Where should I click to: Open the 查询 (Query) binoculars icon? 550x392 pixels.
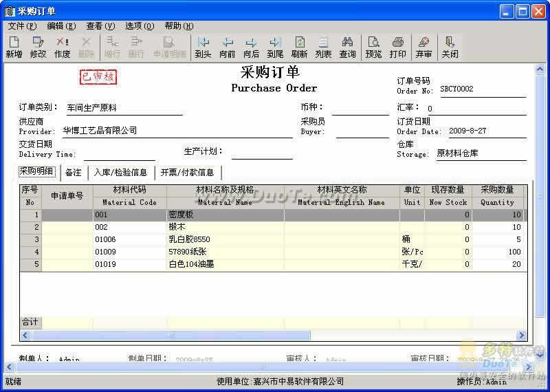[347, 47]
